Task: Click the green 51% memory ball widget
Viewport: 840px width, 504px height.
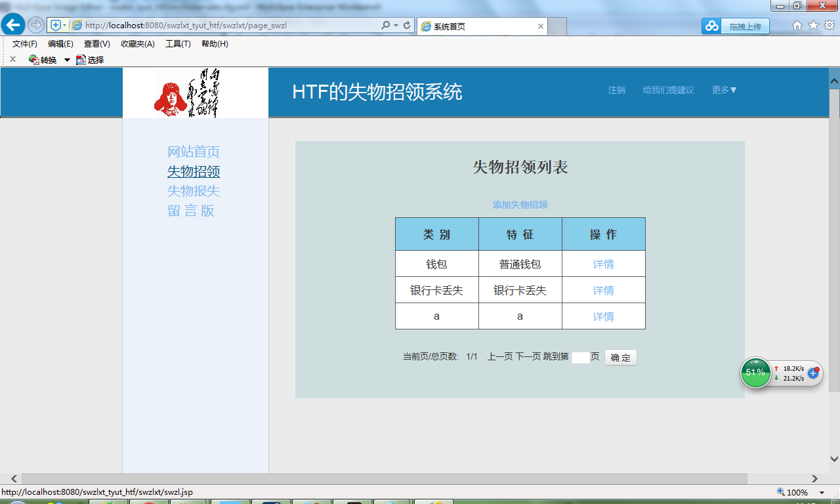Action: tap(756, 373)
